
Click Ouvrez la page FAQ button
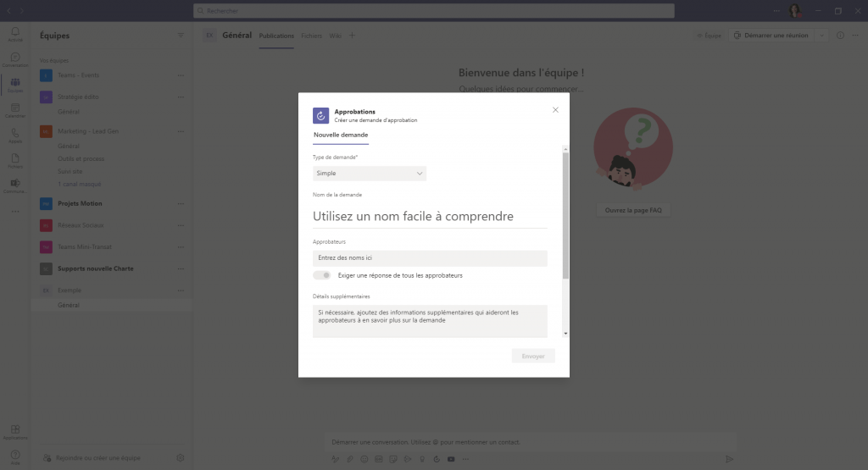click(x=633, y=210)
